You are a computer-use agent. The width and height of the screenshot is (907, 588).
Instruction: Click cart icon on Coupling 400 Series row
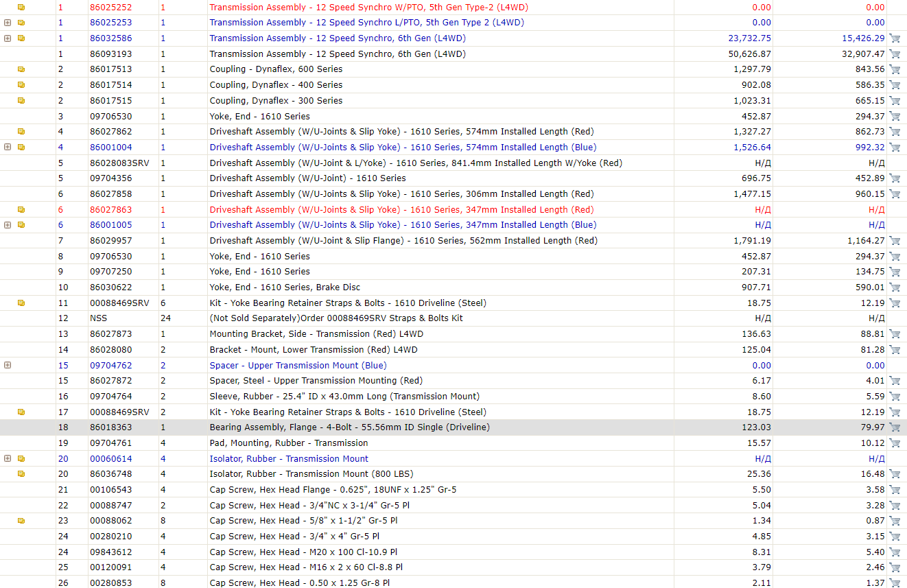tap(895, 85)
